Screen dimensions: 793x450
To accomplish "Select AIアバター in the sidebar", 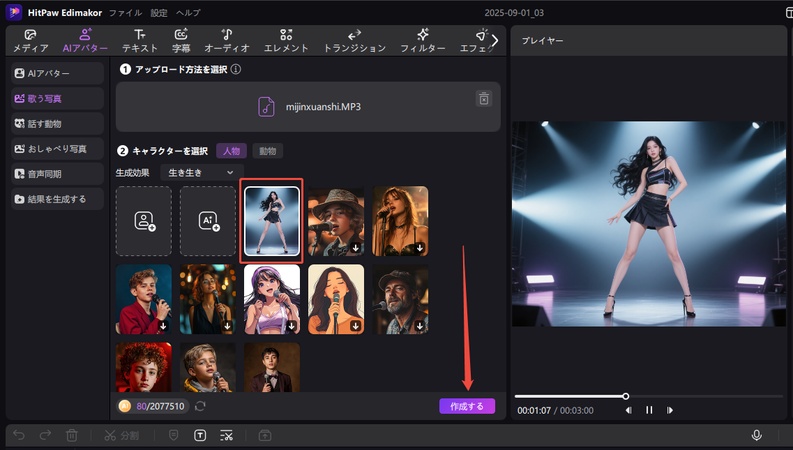I will pos(58,73).
